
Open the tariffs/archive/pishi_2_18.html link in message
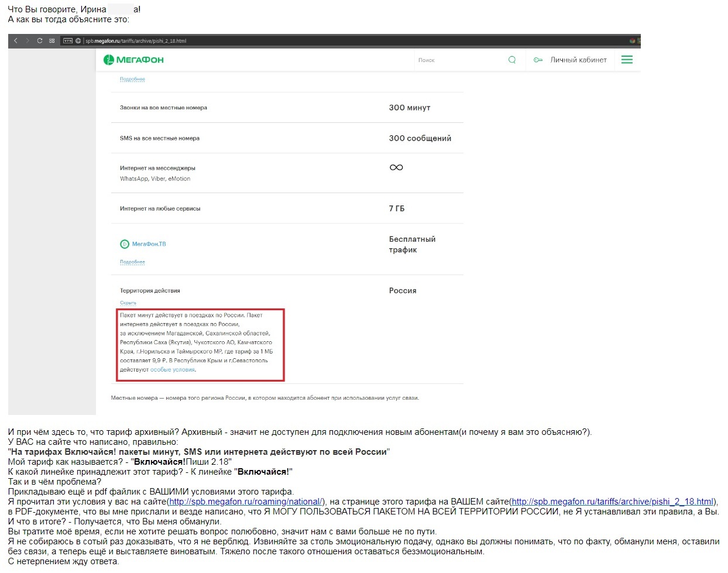pos(613,502)
